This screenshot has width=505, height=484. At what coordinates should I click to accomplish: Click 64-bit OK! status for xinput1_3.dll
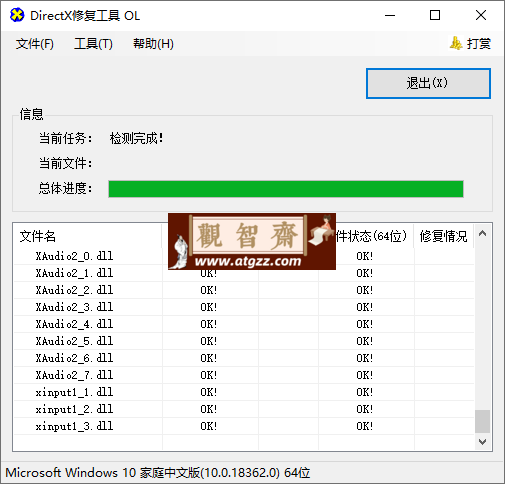click(x=364, y=426)
